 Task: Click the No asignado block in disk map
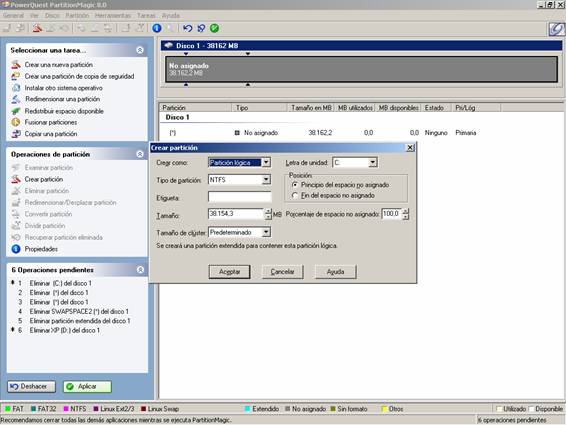tap(361, 69)
